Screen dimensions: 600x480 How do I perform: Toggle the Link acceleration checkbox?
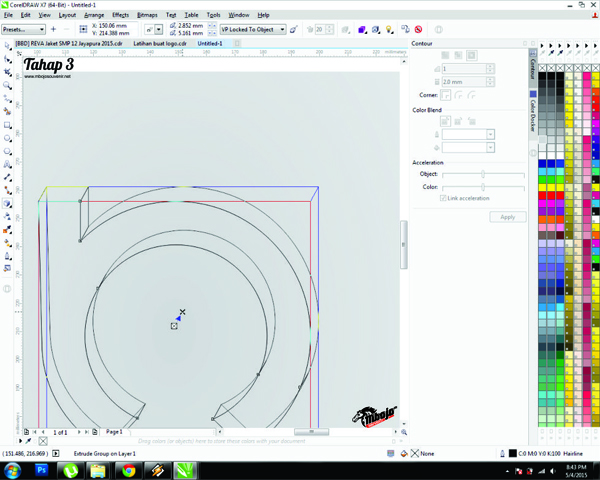(x=444, y=198)
